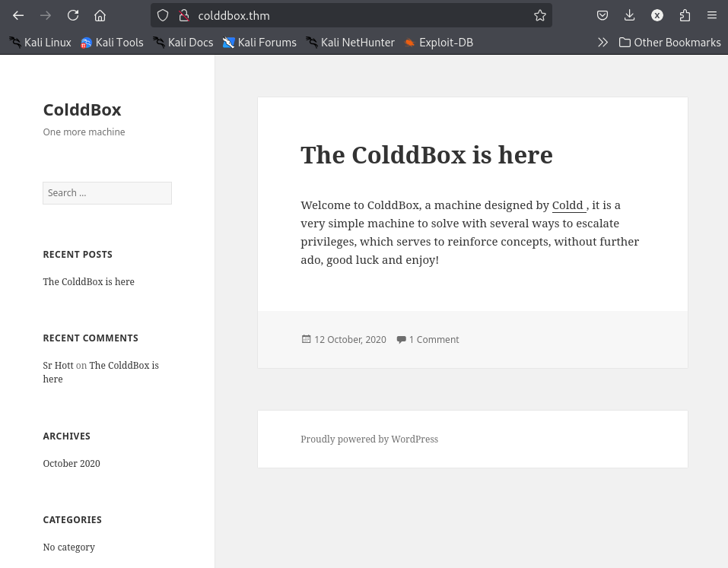
Task: Open the comment link in Recent Comments
Action: click(100, 372)
